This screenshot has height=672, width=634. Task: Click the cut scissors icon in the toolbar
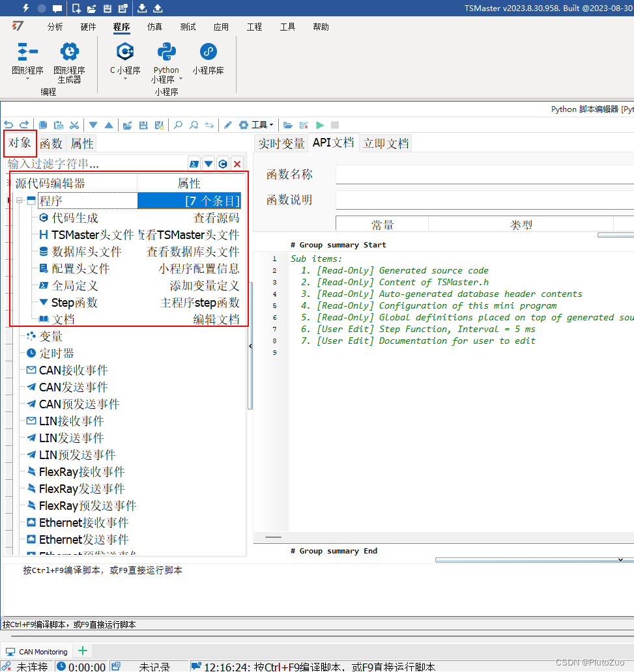click(74, 124)
